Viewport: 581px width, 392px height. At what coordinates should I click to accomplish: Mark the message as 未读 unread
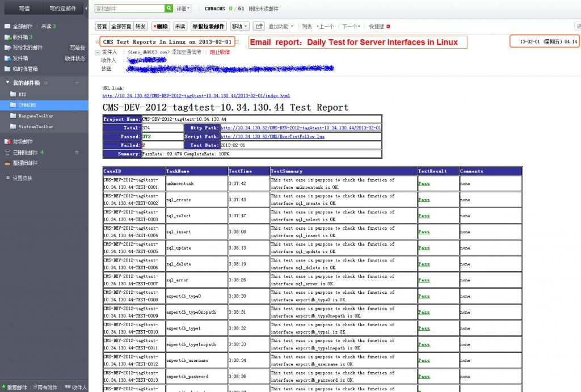[x=180, y=26]
